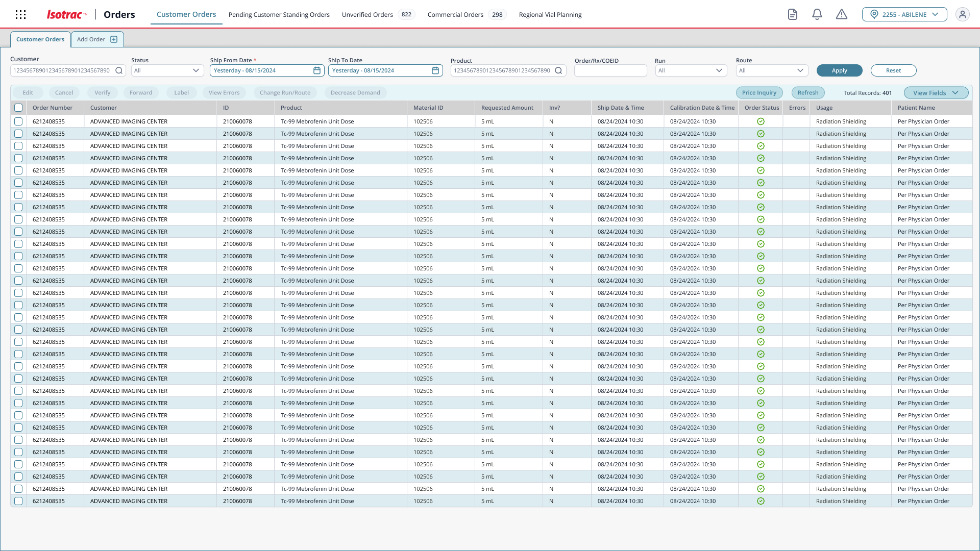Open the documents icon in header
This screenshot has width=980, height=551.
[792, 14]
